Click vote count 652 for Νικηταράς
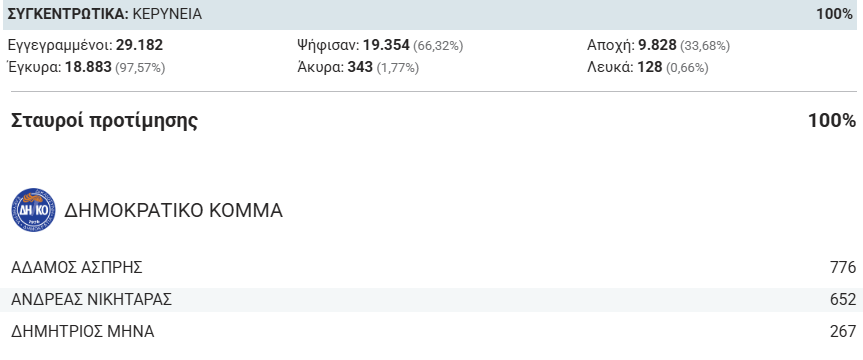863x360 pixels. (x=843, y=299)
